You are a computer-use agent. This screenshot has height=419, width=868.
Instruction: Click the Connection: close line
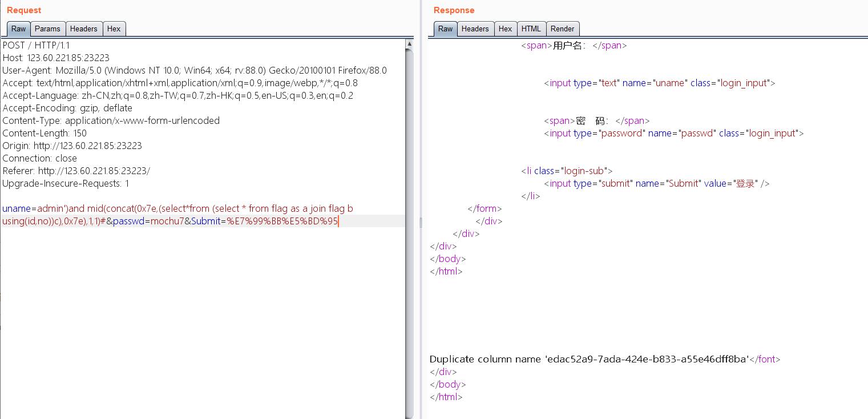40,158
